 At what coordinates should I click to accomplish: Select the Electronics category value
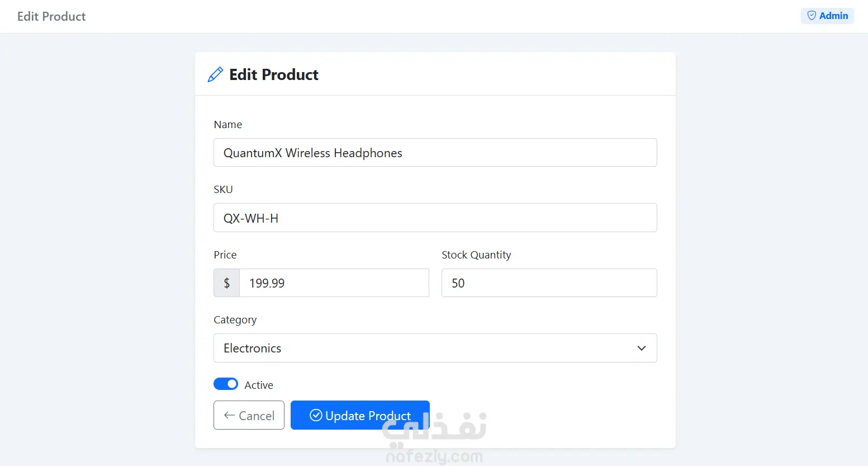pyautogui.click(x=253, y=348)
